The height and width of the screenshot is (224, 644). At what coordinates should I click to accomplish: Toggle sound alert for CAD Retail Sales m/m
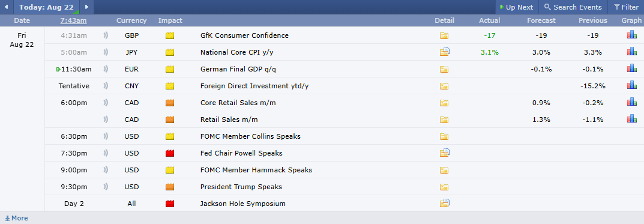point(106,119)
